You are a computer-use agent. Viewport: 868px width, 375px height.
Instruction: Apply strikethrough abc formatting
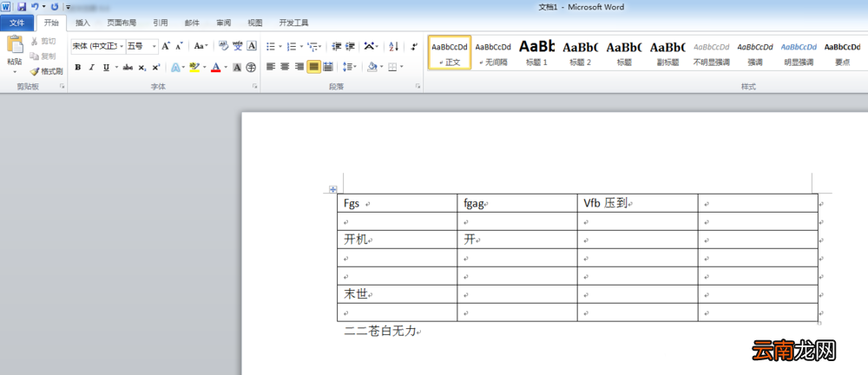point(128,68)
